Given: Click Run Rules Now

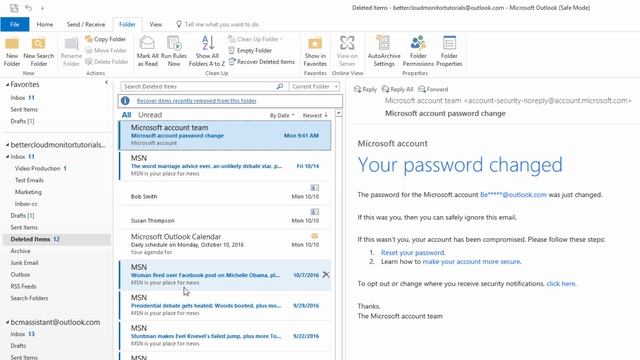Looking at the screenshot, I should (174, 52).
